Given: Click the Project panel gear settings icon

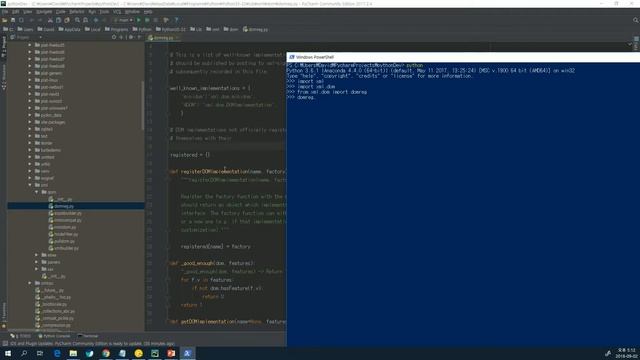Looking at the screenshot, I should click(x=131, y=37).
